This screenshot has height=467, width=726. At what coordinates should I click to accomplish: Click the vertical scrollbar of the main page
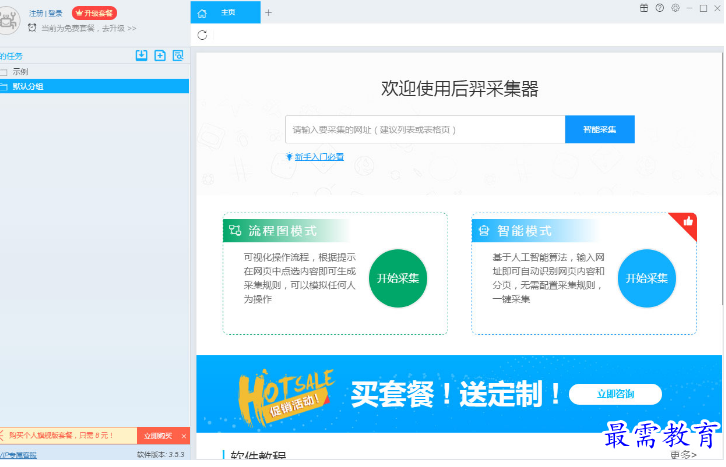click(x=722, y=179)
